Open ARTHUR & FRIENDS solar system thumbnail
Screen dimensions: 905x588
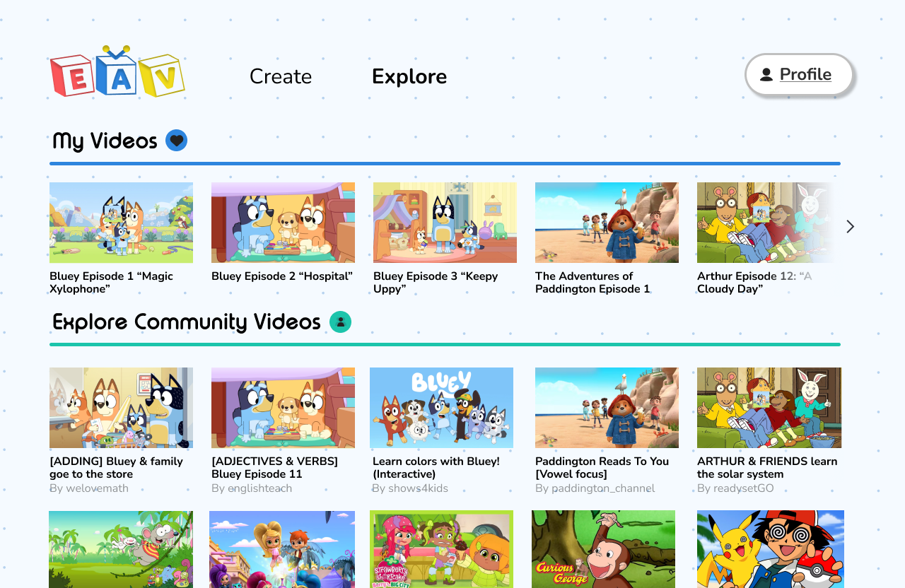pyautogui.click(x=769, y=408)
